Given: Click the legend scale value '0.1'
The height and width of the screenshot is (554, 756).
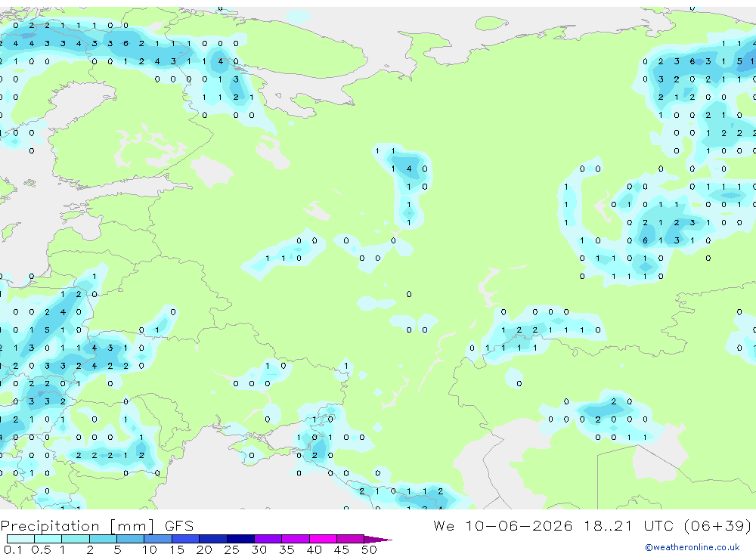Looking at the screenshot, I should [x=13, y=549].
